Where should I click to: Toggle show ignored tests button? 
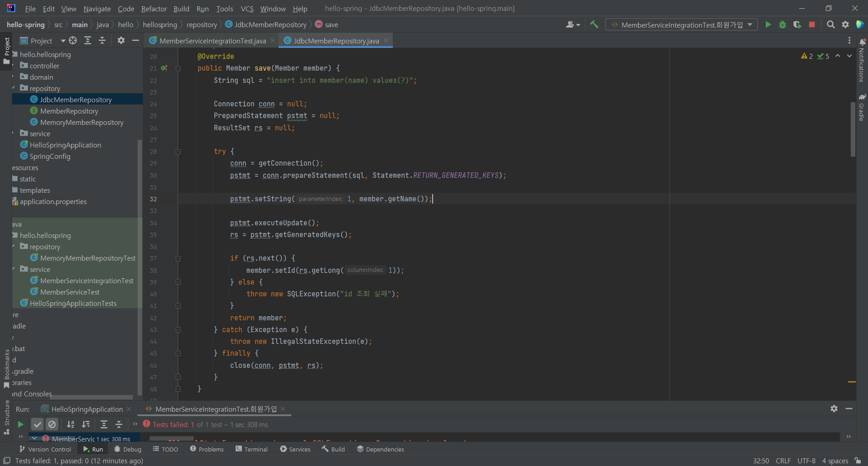click(x=52, y=424)
